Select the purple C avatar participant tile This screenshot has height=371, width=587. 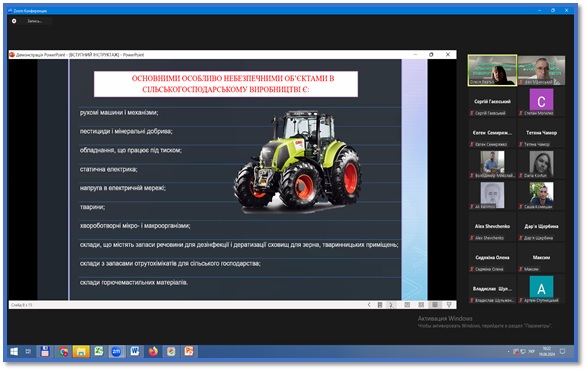[541, 100]
